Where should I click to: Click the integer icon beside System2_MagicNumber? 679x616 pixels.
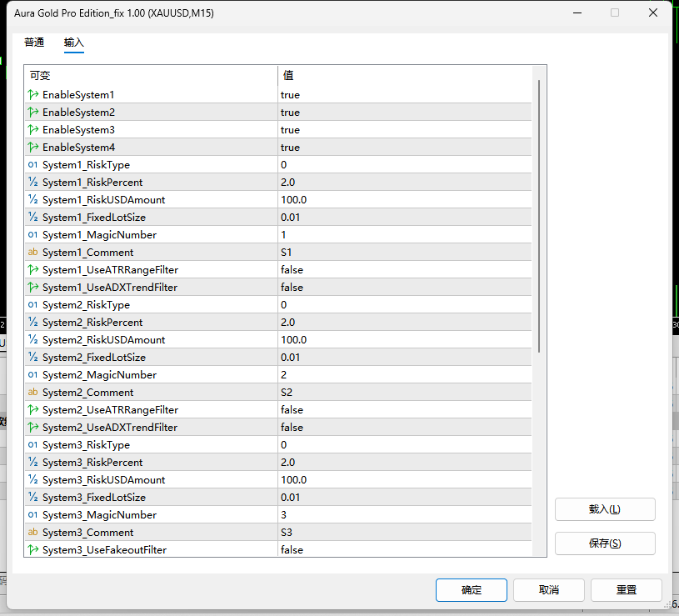33,375
